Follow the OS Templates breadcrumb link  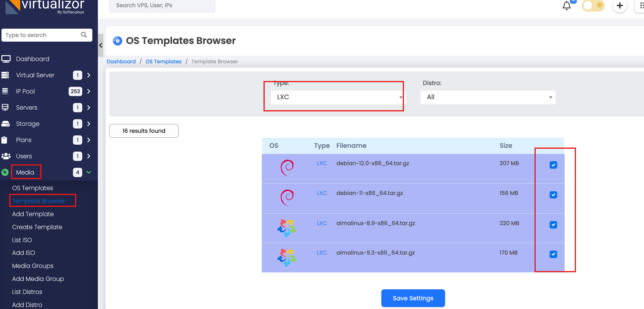[163, 62]
